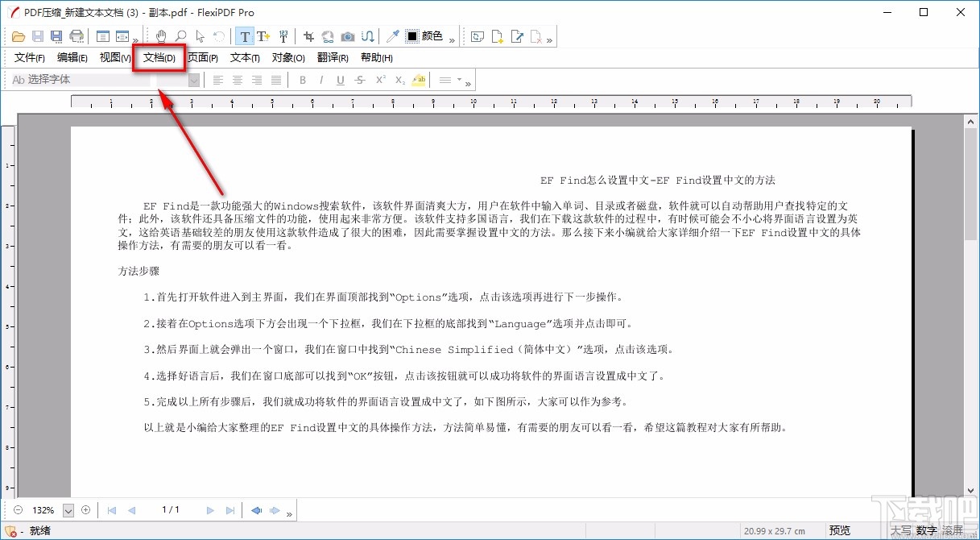The width and height of the screenshot is (980, 540).
Task: Click the extract page icon
Action: 517,36
